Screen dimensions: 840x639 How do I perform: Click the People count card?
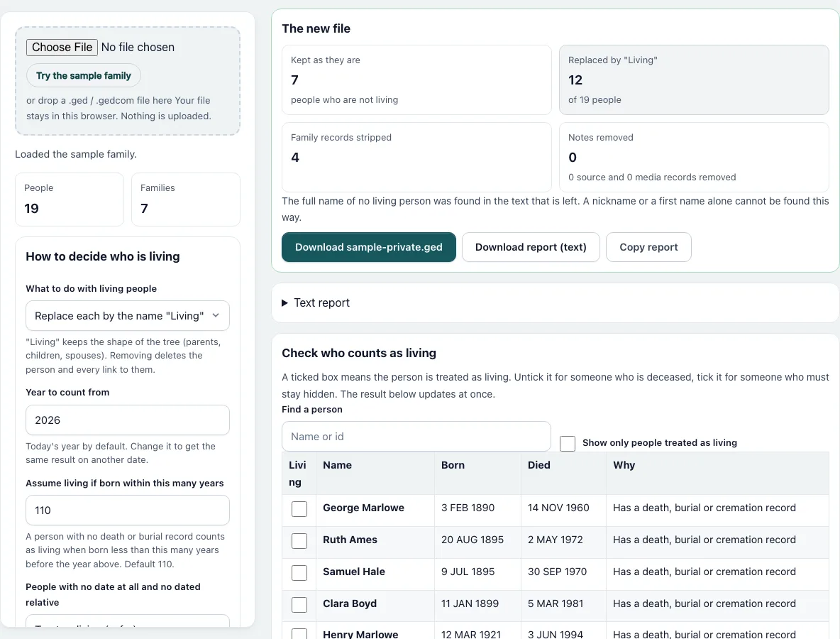pyautogui.click(x=70, y=200)
